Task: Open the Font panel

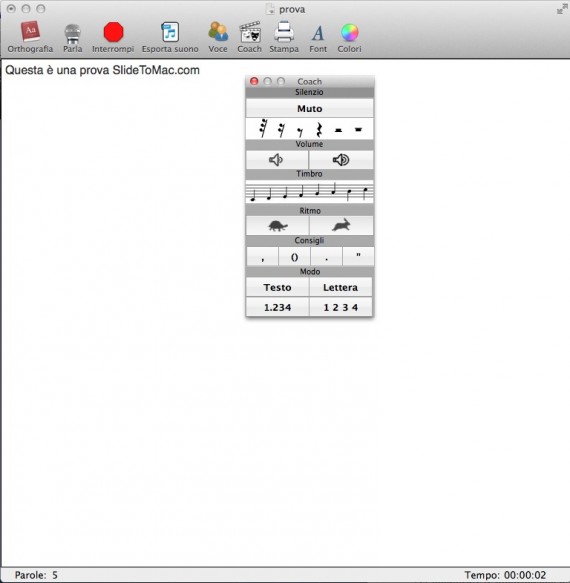Action: [318, 37]
